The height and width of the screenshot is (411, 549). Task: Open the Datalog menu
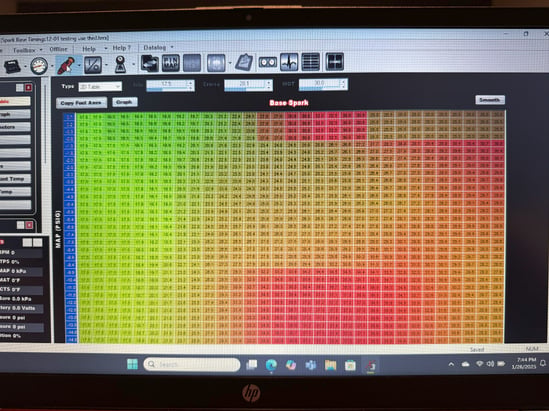pyautogui.click(x=155, y=47)
